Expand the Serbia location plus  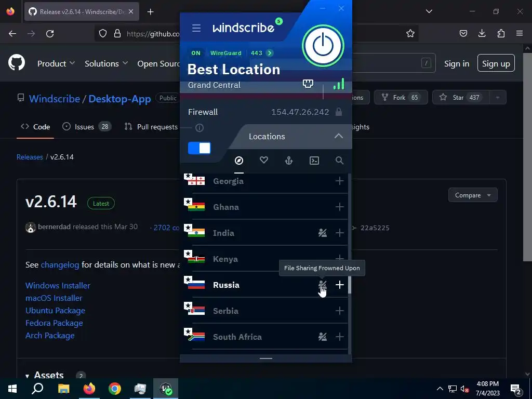[339, 311]
